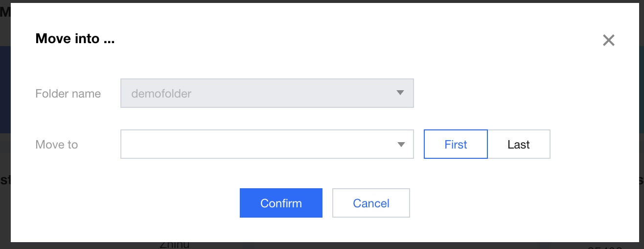
Task: Click the cut-off heading left of the dialog
Action: tap(4, 12)
